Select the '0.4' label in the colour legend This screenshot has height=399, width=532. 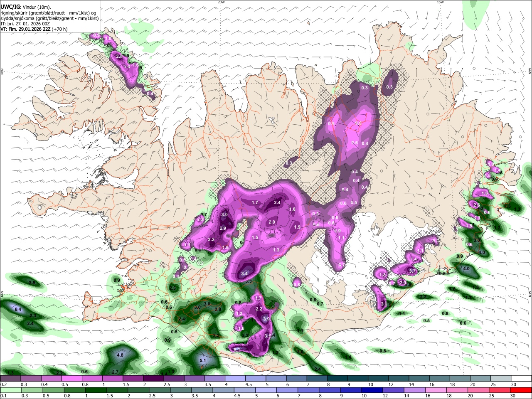[44, 384]
